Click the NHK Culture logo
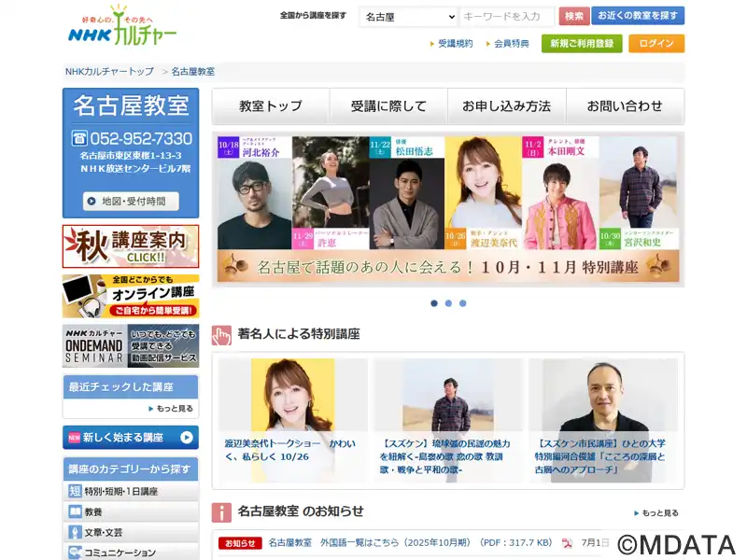Screen dimensions: 747x560 click(122, 26)
